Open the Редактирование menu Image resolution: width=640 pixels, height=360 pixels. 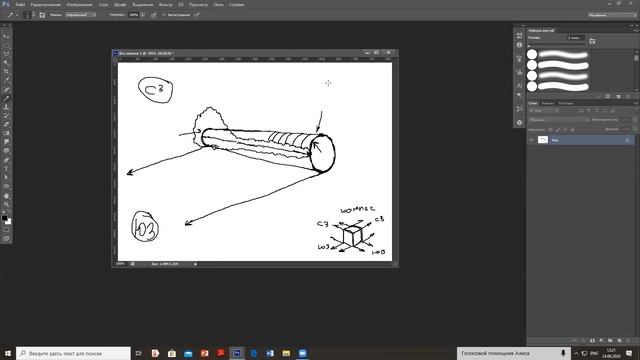pos(45,4)
